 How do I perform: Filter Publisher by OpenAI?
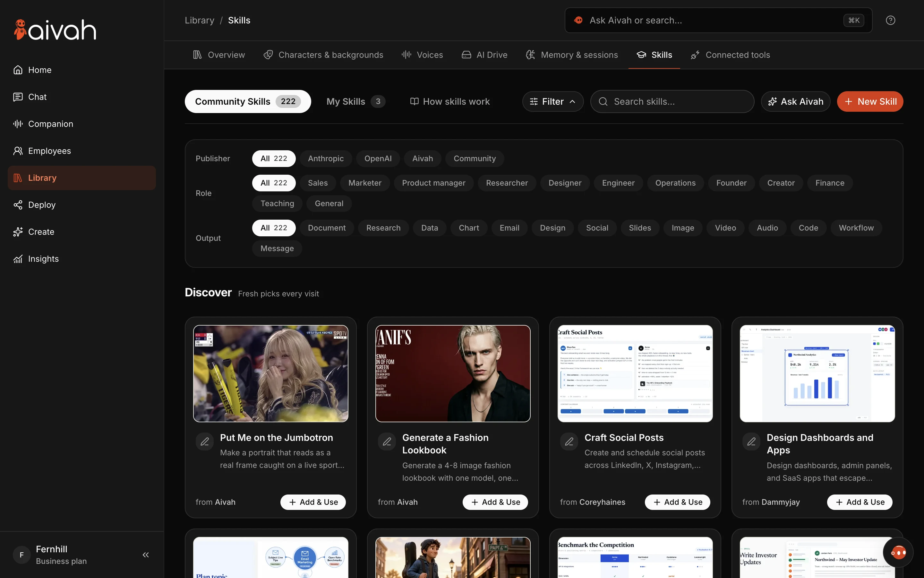pos(378,159)
